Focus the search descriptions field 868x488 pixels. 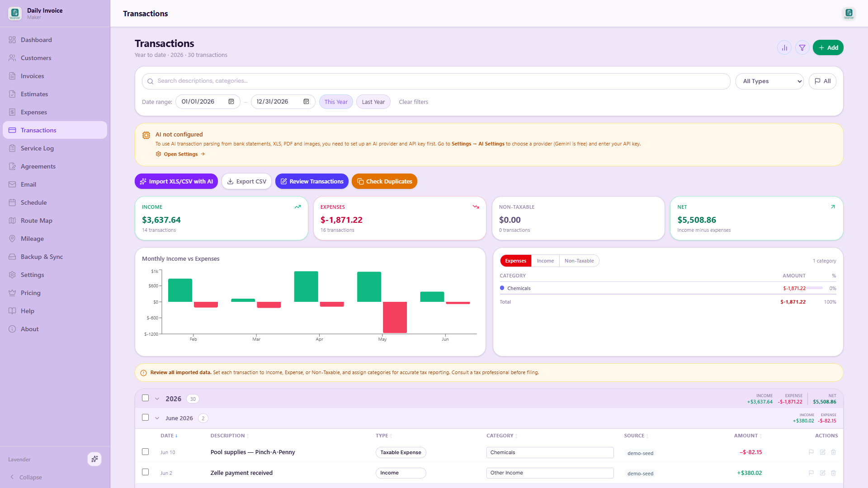(436, 81)
